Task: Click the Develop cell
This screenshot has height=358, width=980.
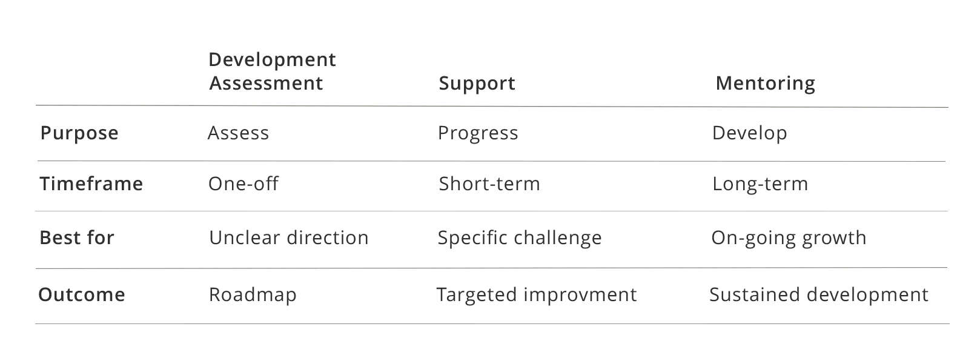Action: click(x=749, y=133)
